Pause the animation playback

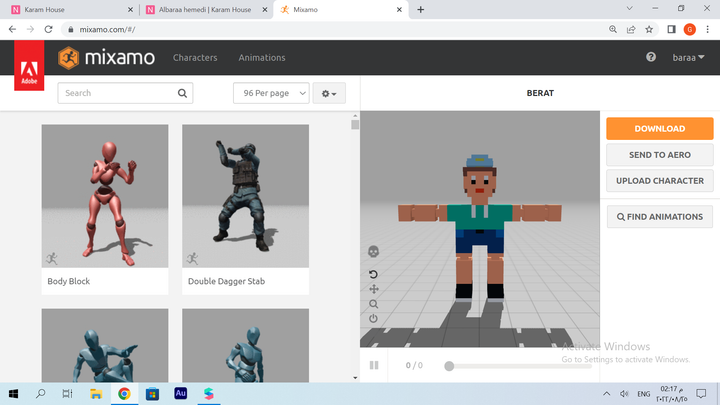[x=374, y=365]
